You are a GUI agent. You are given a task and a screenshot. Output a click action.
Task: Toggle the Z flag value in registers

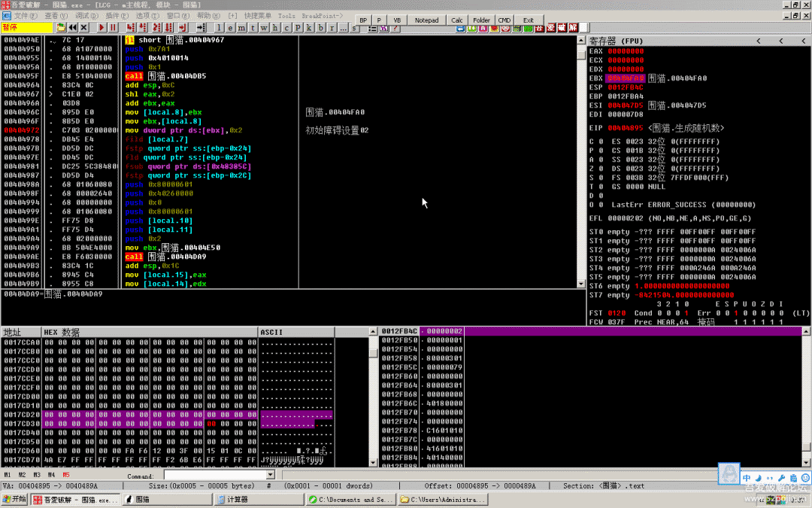pos(600,169)
